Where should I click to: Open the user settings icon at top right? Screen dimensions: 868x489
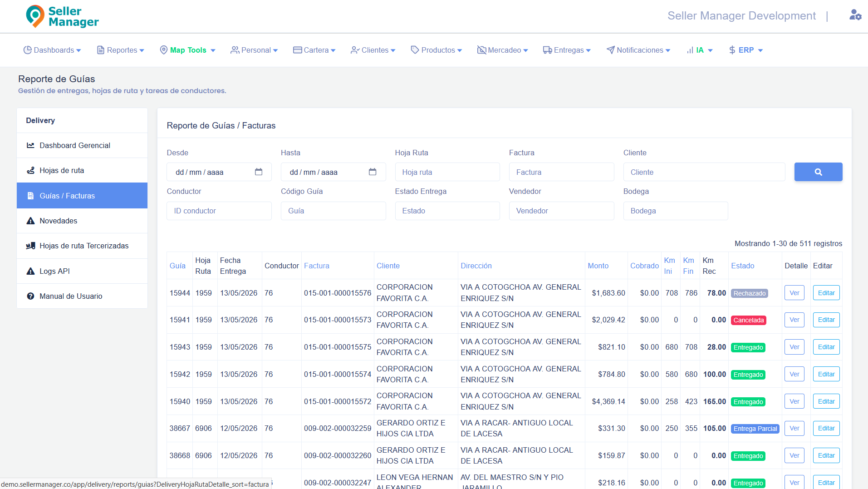[855, 15]
